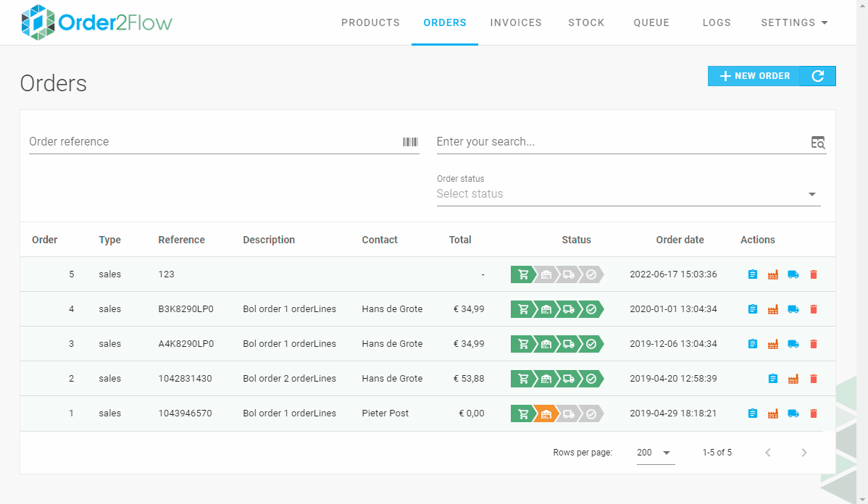Open the Stock tab
This screenshot has height=504, width=868.
586,22
